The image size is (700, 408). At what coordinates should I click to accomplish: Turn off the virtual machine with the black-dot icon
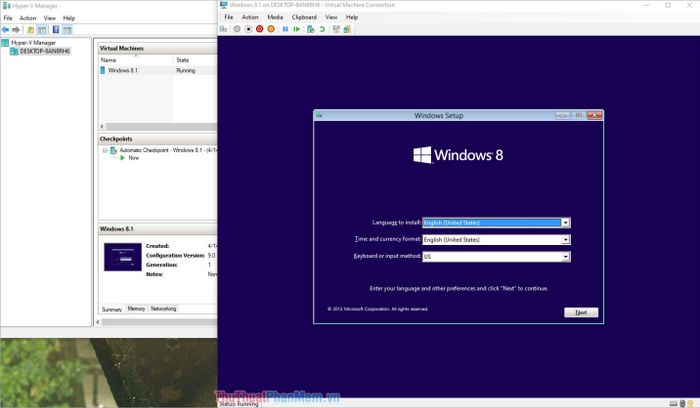coord(248,29)
